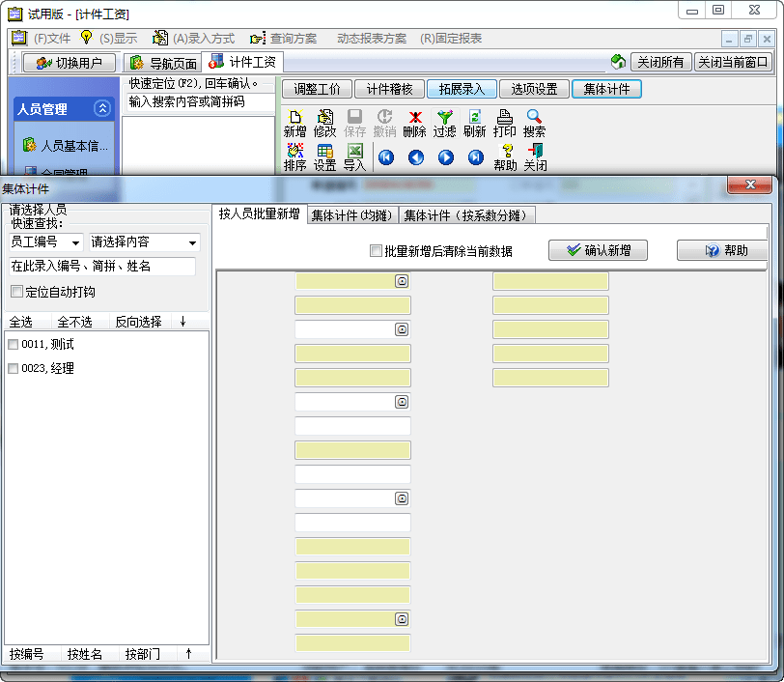Viewport: 784px width, 682px height.
Task: Collapse the 人员管理 sidebar panel
Action: point(102,108)
